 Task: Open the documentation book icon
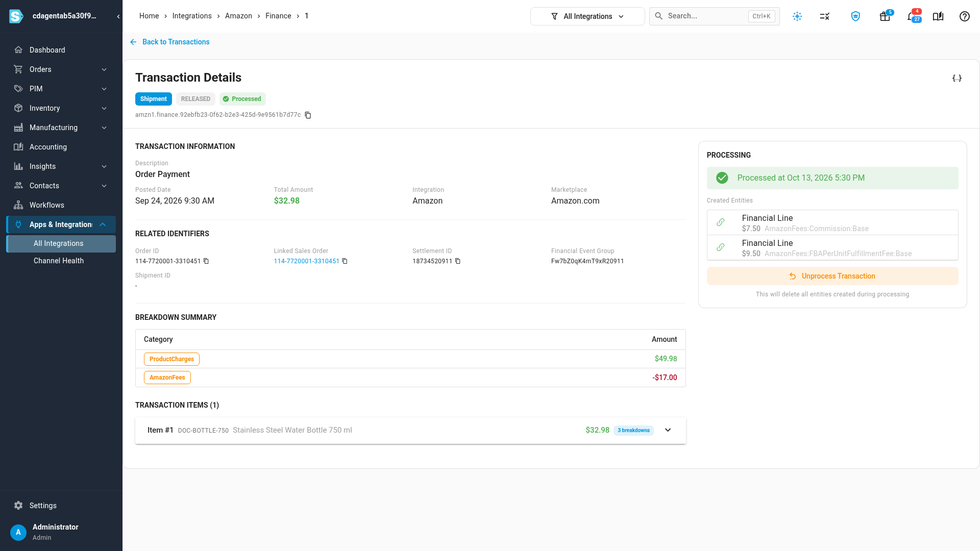(x=938, y=16)
